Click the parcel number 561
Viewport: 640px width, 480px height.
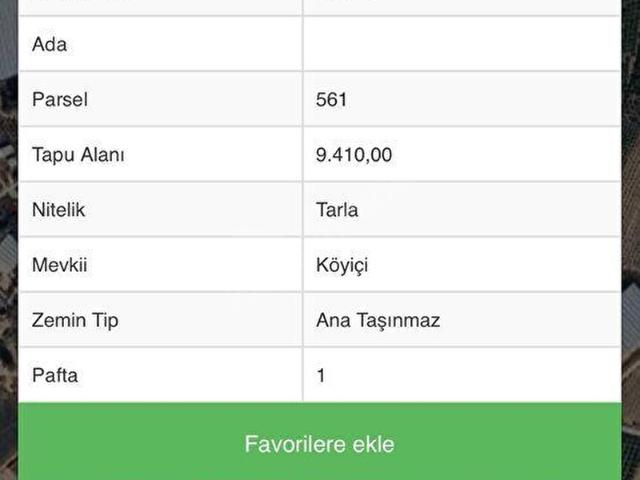(331, 100)
